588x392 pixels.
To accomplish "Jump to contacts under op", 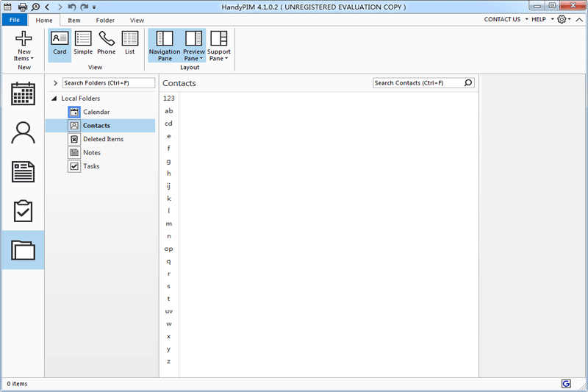I will click(x=169, y=249).
